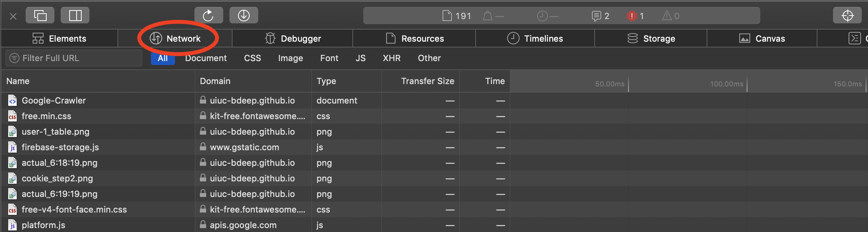Select the firebase-storage.js request row
The width and height of the screenshot is (868, 232).
(x=60, y=147)
